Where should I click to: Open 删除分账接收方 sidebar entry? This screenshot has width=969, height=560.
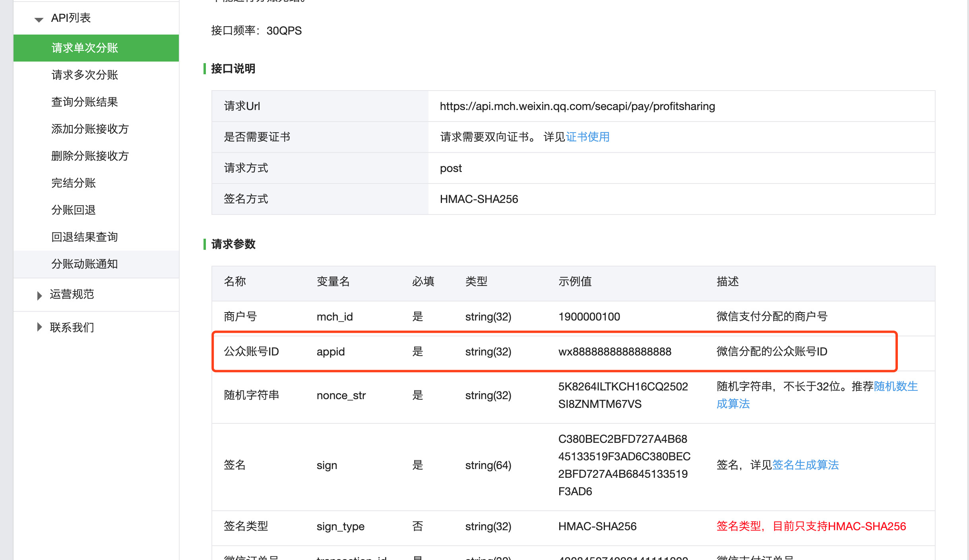coord(90,156)
